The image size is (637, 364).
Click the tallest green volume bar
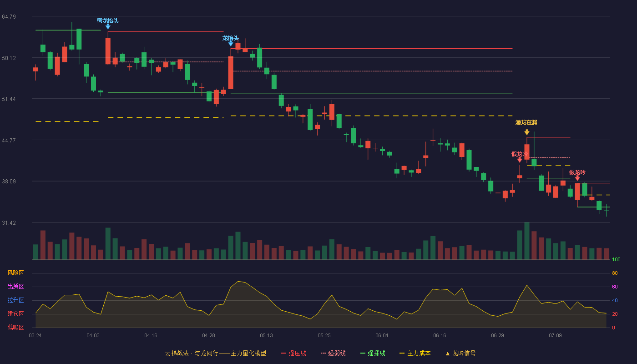pyautogui.click(x=527, y=241)
